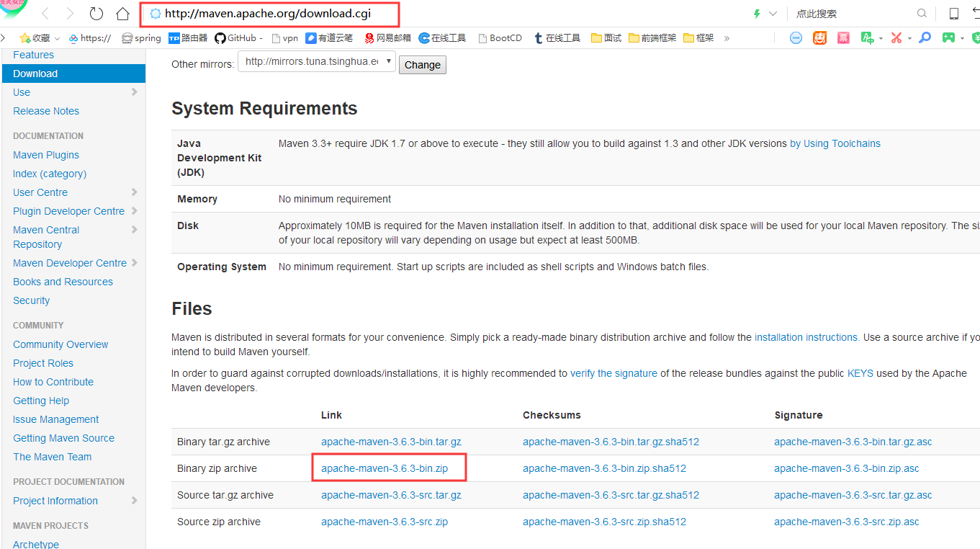The width and height of the screenshot is (980, 549).
Task: Open Maven Plugins in the sidebar
Action: click(46, 155)
